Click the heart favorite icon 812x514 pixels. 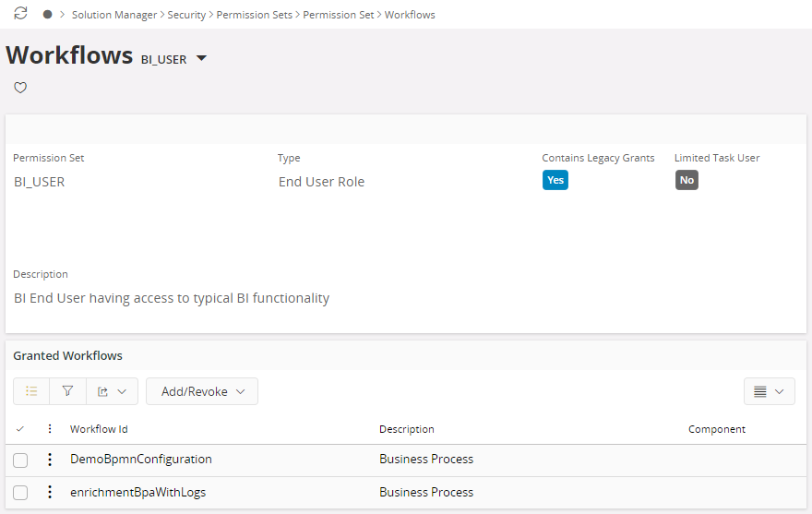(x=20, y=88)
